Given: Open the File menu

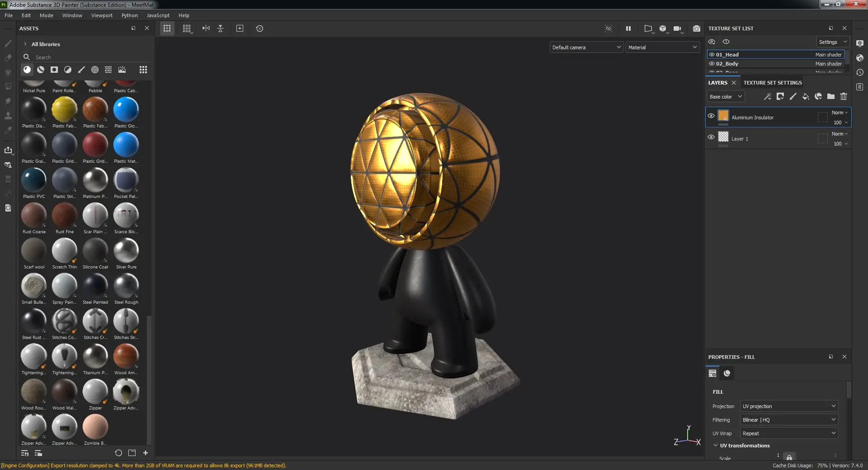Looking at the screenshot, I should [x=9, y=15].
